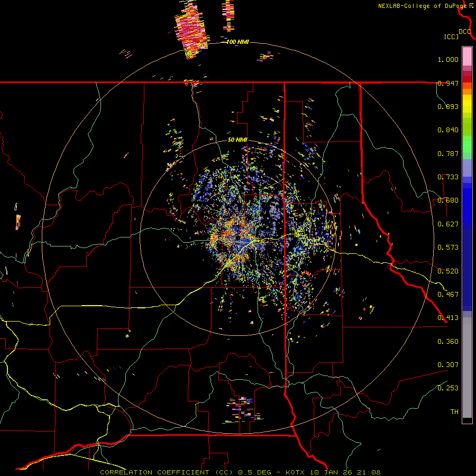
Task: Click the 0.573 legend value
Action: [448, 248]
